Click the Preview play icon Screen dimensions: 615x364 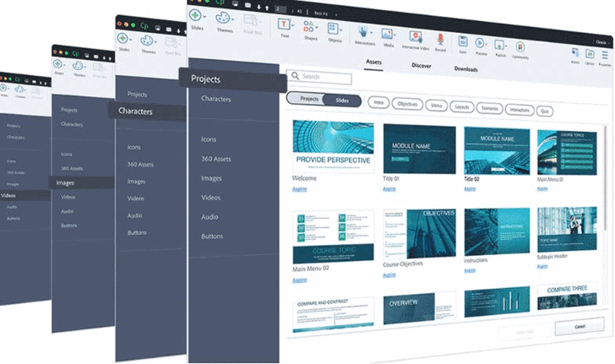(479, 43)
